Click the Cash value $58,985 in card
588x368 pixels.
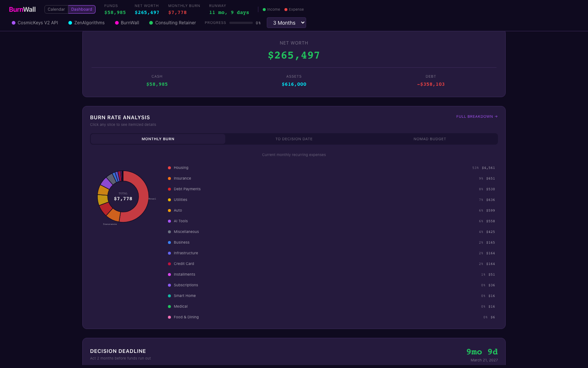[x=157, y=84]
